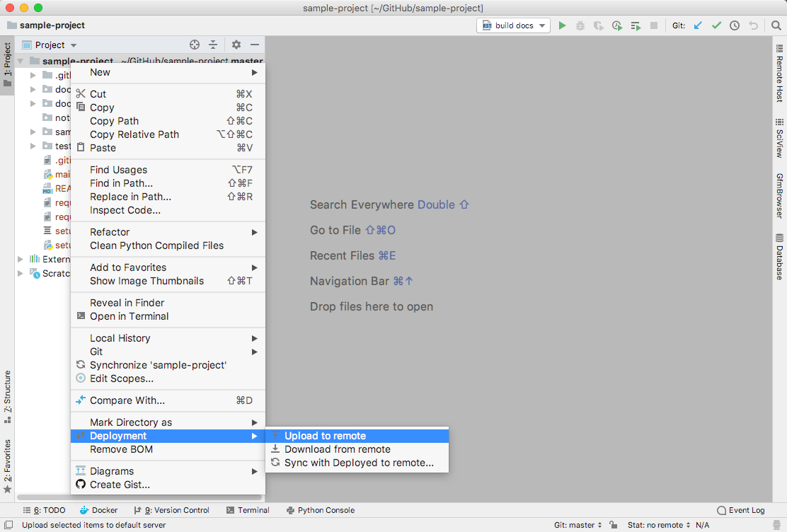Select Inspect Code...
787x532 pixels.
point(168,210)
